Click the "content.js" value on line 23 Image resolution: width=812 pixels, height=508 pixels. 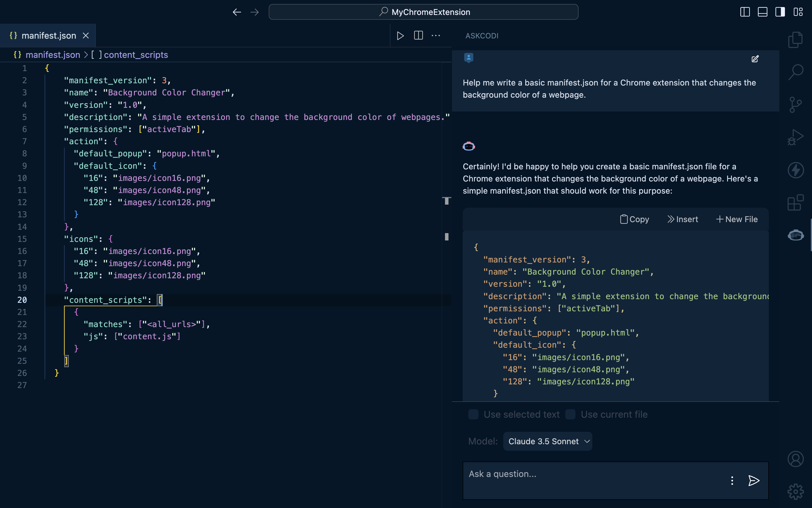147,336
